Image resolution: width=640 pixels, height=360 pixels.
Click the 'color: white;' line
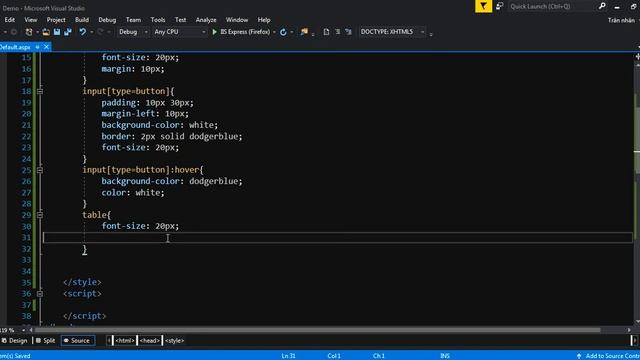point(133,192)
